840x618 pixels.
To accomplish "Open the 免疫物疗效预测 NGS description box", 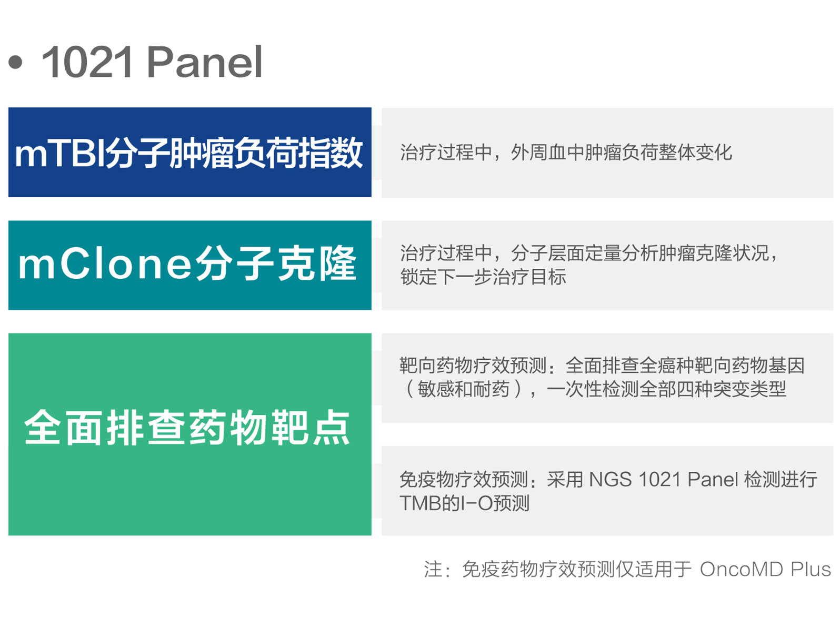I will coord(607,491).
